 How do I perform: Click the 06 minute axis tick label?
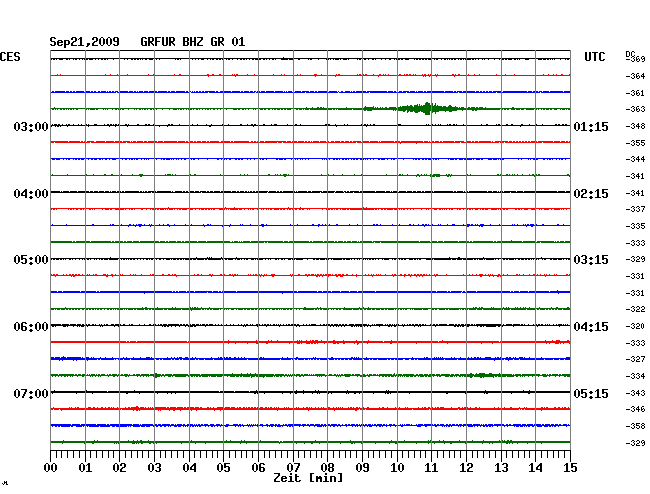[x=258, y=468]
